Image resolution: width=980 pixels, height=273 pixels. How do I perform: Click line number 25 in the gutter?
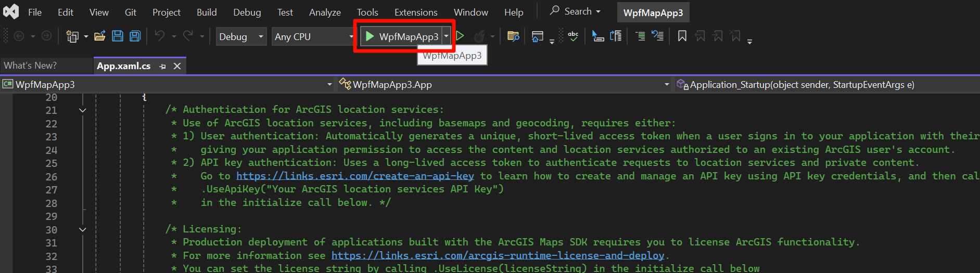51,163
